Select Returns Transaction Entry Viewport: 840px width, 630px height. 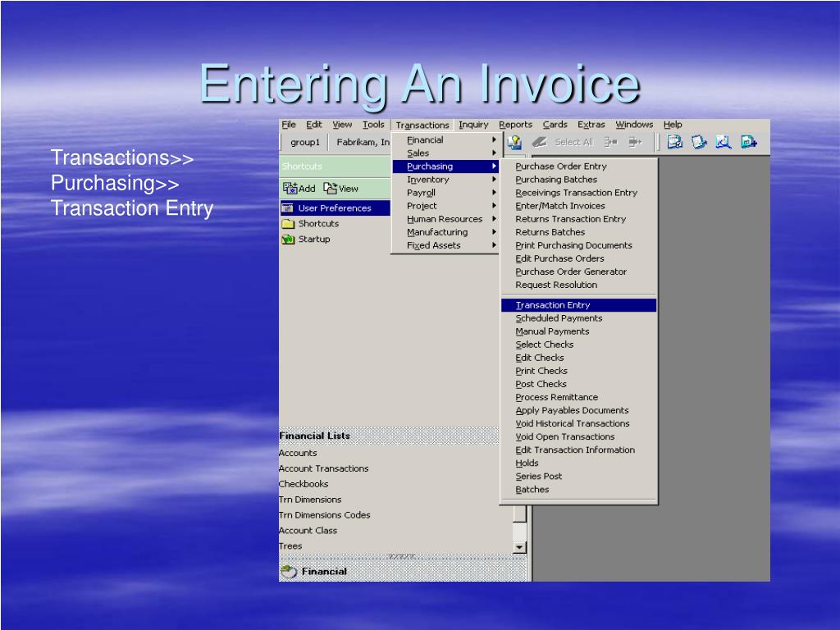point(578,218)
